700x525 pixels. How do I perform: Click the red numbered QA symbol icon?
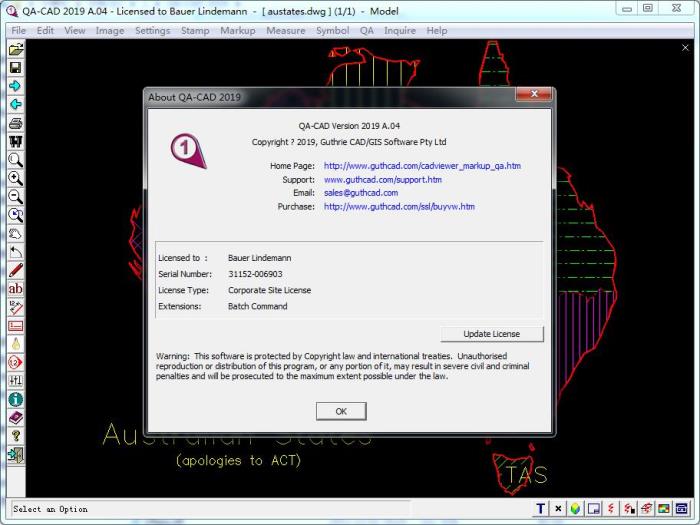coord(16,362)
